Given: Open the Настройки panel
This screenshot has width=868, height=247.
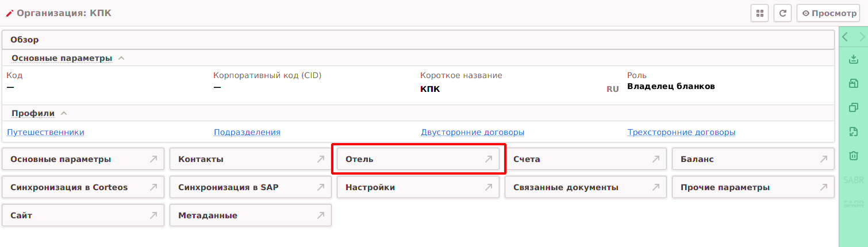Looking at the screenshot, I should point(418,187).
